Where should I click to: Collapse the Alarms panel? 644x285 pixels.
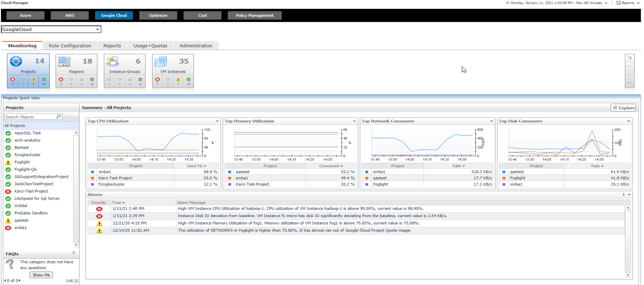pyautogui.click(x=629, y=195)
